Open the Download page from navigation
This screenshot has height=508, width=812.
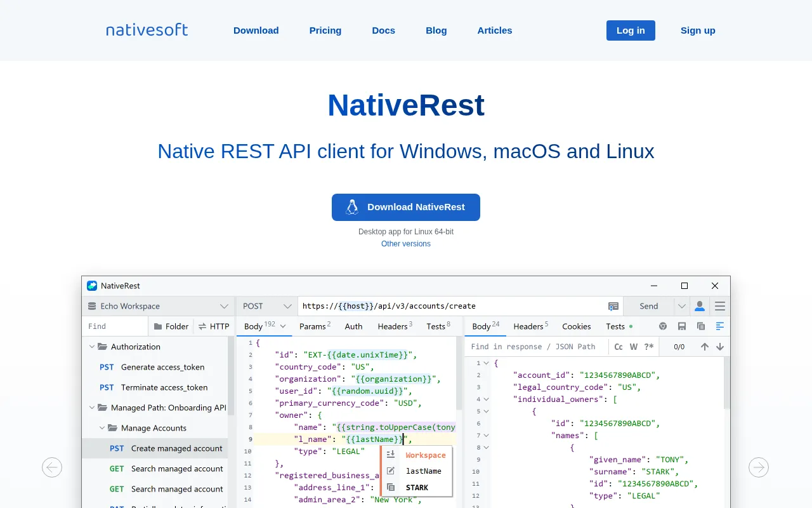point(256,30)
